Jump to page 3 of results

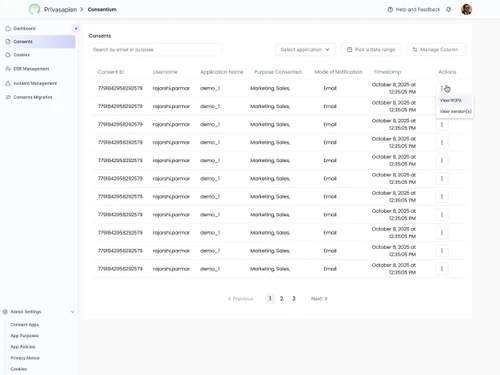click(x=294, y=299)
